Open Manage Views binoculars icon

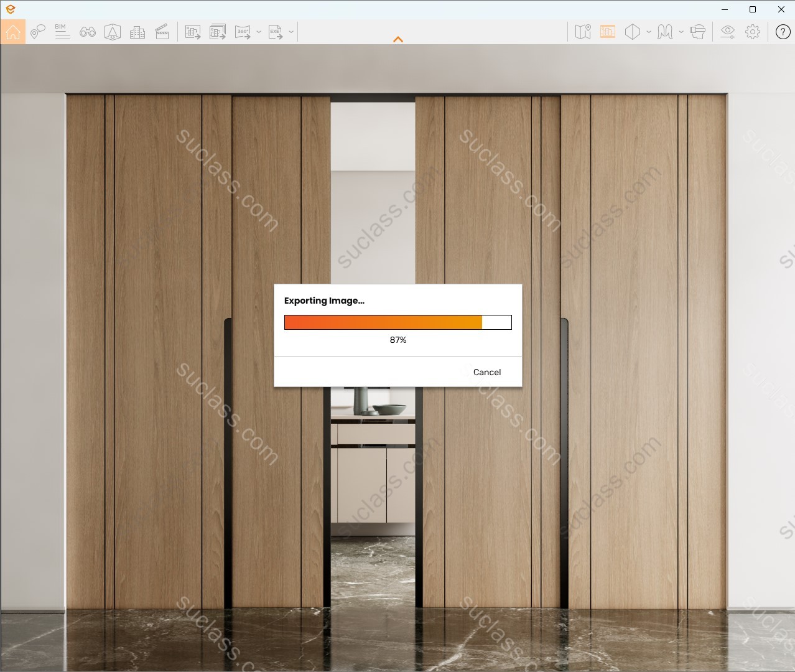[88, 32]
